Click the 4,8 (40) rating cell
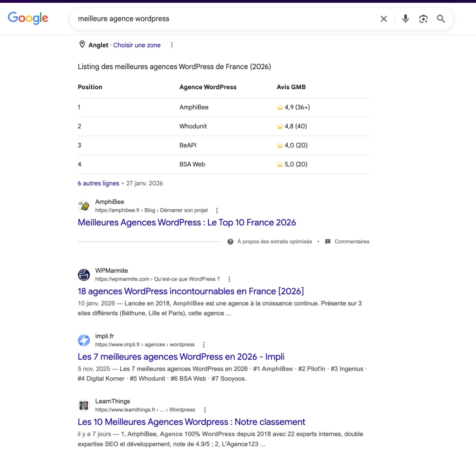The width and height of the screenshot is (476, 461). 292,126
